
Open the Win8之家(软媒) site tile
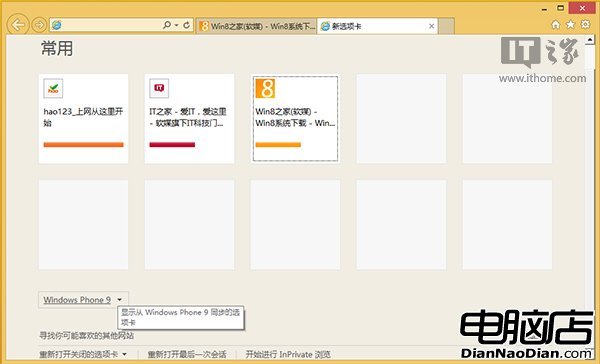click(x=295, y=119)
